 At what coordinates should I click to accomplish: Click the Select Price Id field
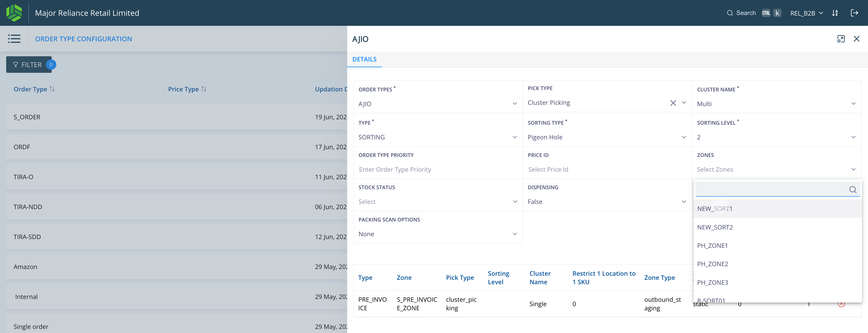click(x=607, y=169)
